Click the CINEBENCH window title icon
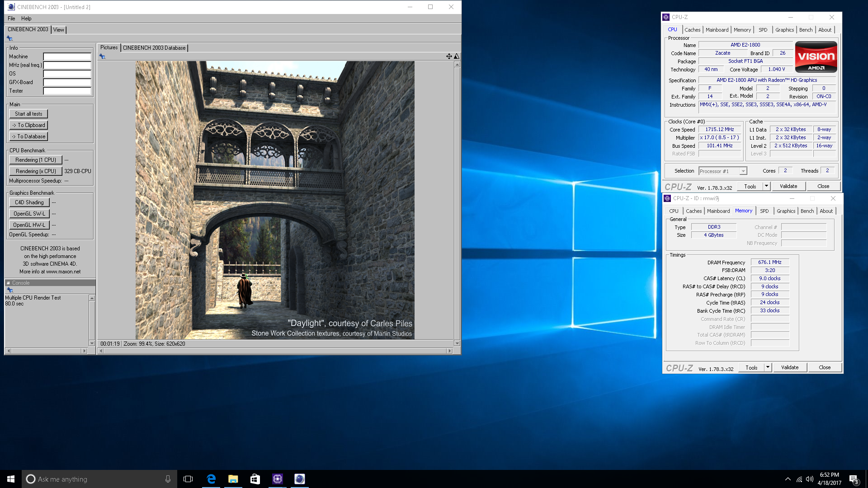 [11, 7]
